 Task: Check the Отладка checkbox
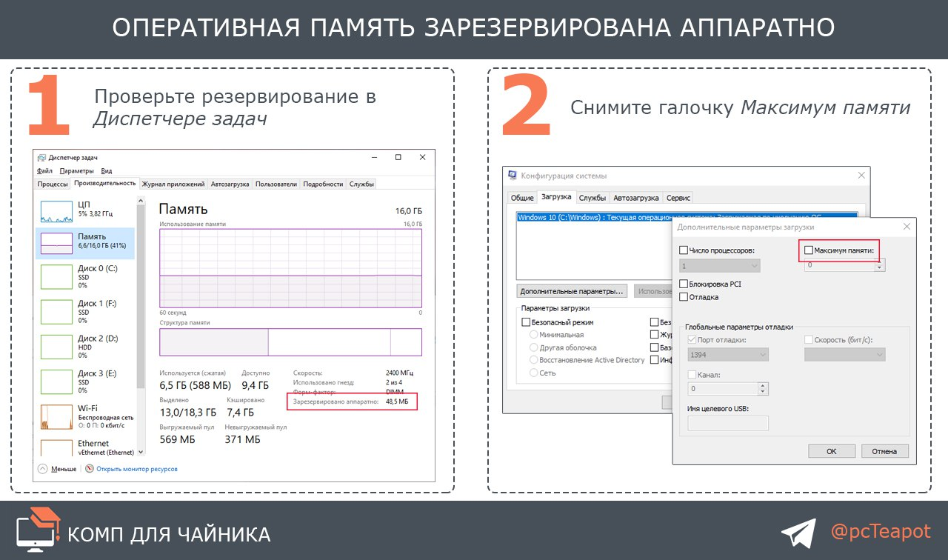pyautogui.click(x=684, y=297)
